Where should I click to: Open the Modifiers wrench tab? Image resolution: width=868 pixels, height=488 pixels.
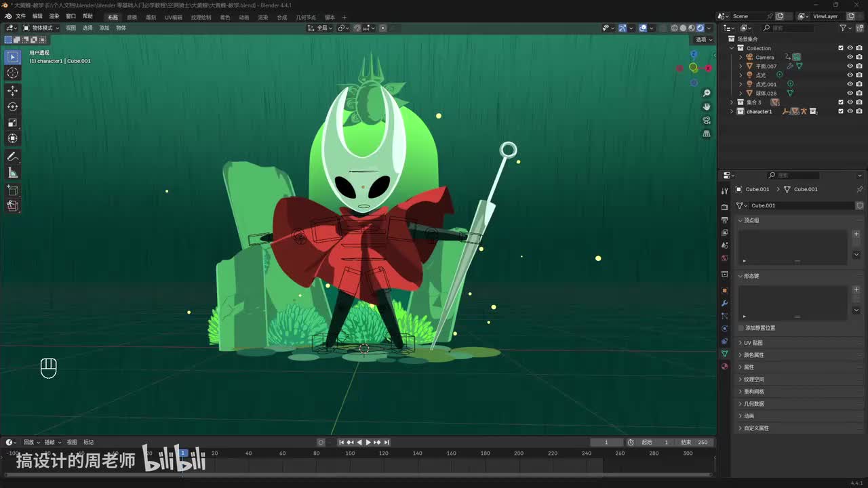click(x=724, y=303)
